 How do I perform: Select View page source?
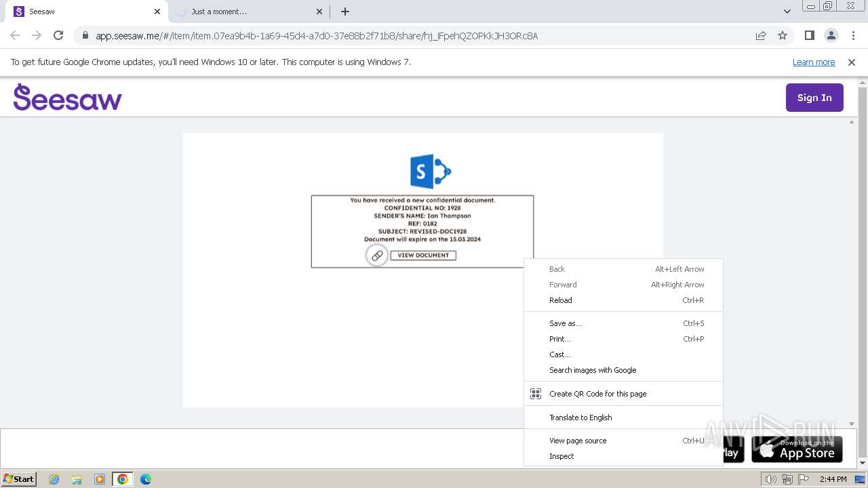click(623, 441)
